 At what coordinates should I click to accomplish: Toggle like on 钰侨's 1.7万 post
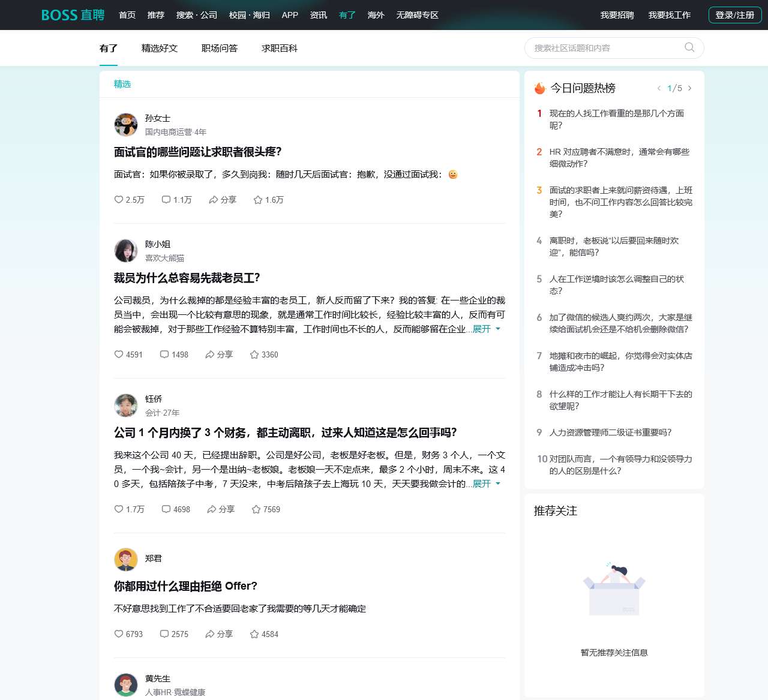[x=129, y=509]
